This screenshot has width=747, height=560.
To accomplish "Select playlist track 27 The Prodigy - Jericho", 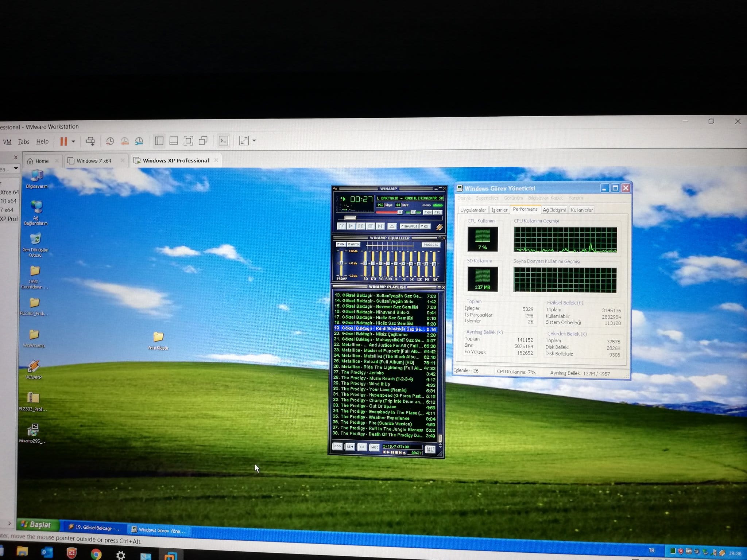I will tap(384, 373).
